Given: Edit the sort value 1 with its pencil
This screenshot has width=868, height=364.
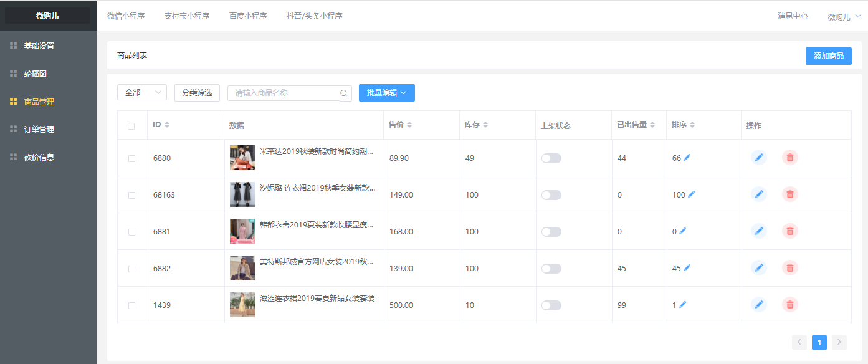Looking at the screenshot, I should click(683, 305).
